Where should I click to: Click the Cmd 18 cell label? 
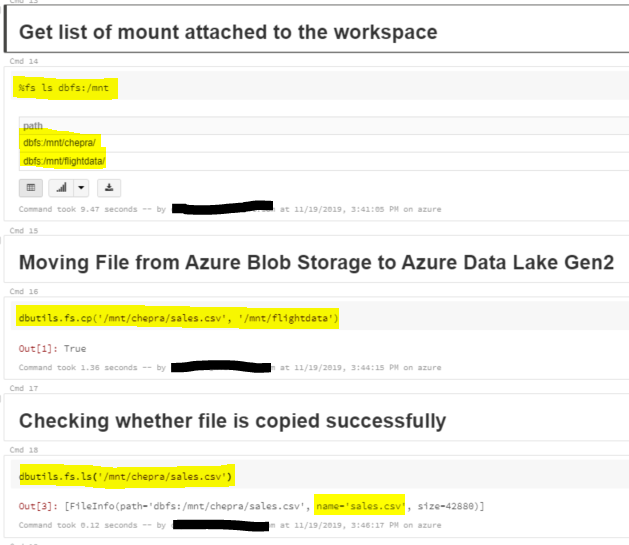coord(24,450)
